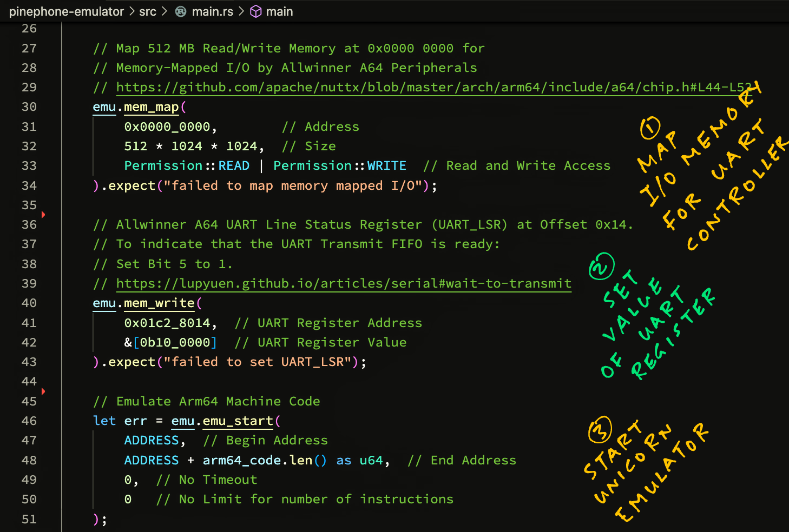Click line number 30 in the gutter

(x=29, y=107)
